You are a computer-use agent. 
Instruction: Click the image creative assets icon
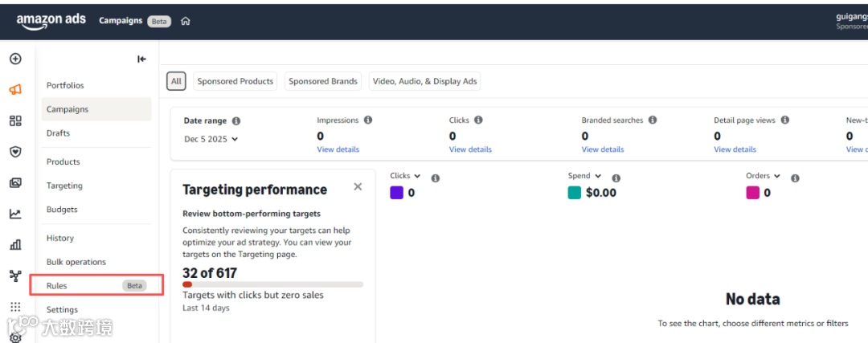pyautogui.click(x=15, y=182)
